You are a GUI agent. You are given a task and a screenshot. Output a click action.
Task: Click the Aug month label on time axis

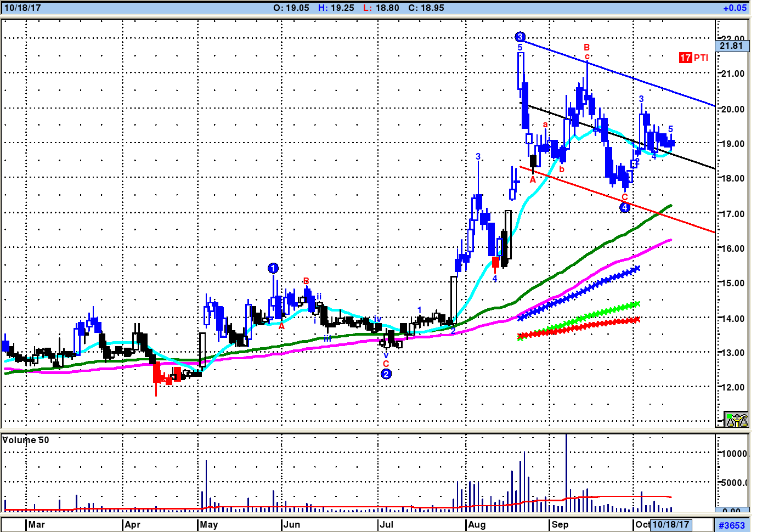477,525
